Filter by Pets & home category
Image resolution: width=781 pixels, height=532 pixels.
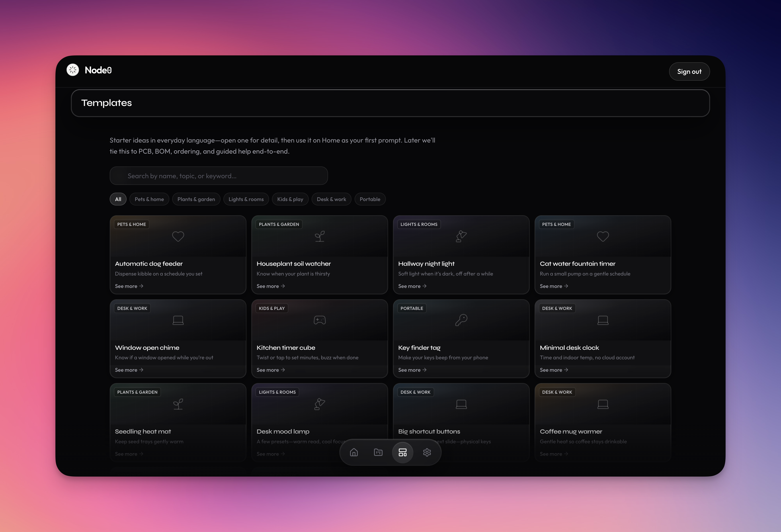point(149,199)
